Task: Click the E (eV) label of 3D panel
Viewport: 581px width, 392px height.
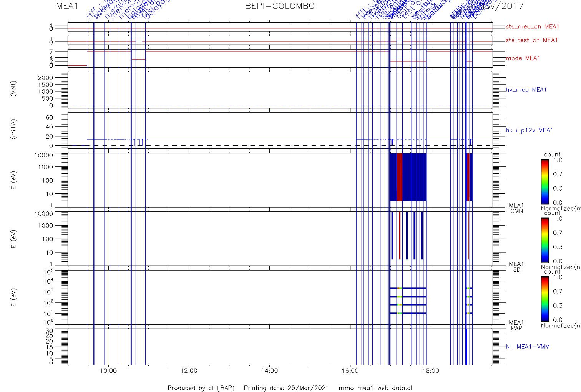Action: click(14, 239)
